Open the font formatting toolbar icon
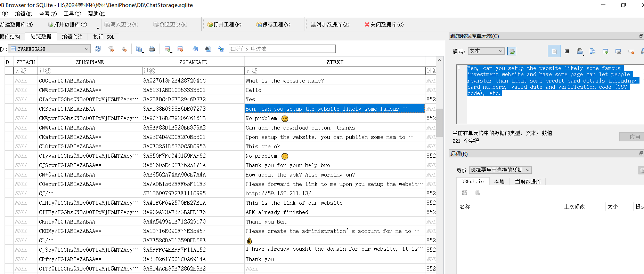The width and height of the screenshot is (644, 274). click(x=195, y=49)
